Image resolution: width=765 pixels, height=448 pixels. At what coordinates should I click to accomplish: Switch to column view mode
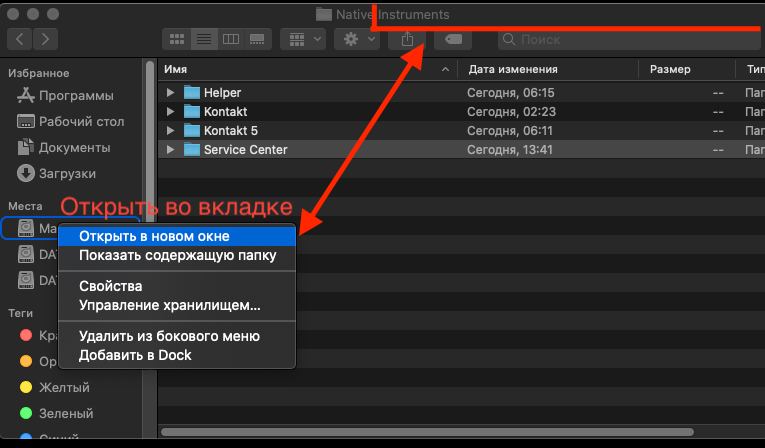pyautogui.click(x=231, y=39)
